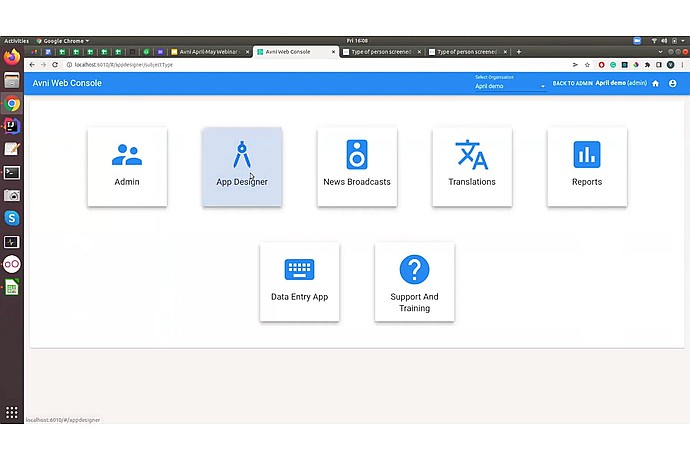Click the volume icon in the top bar

[x=664, y=41]
